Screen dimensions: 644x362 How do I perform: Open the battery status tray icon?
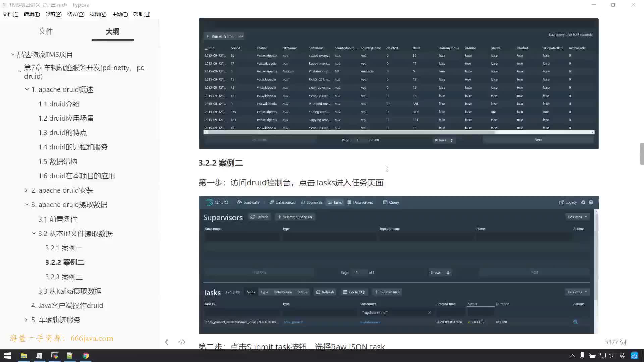coord(592,356)
